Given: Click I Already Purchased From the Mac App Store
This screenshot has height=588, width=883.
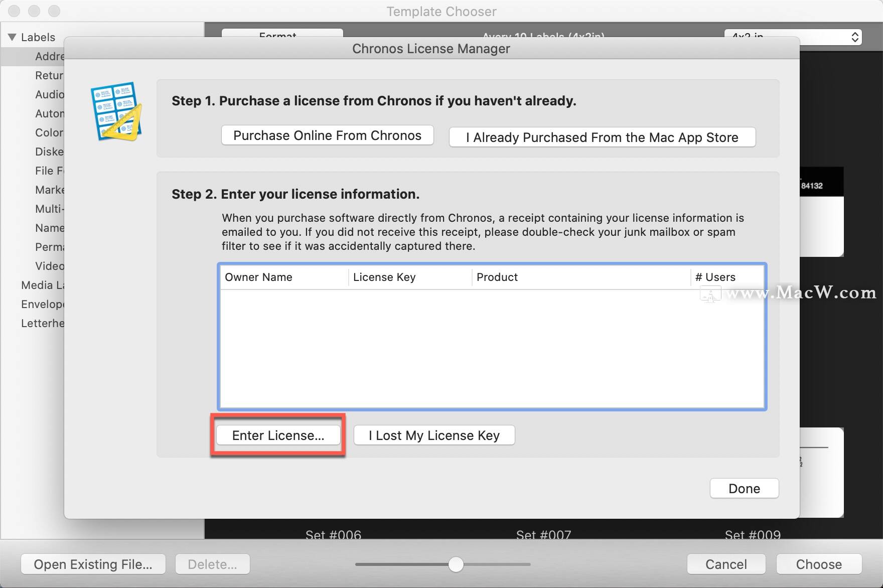Looking at the screenshot, I should pyautogui.click(x=602, y=137).
